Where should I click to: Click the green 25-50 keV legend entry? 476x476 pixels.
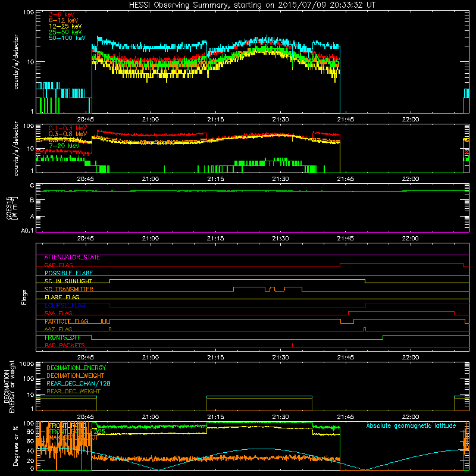65,32
